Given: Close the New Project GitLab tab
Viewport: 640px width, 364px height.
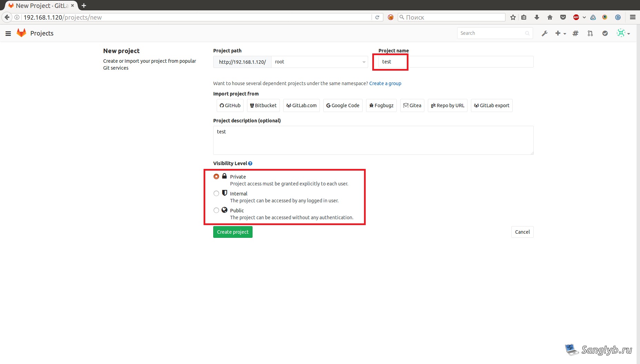Looking at the screenshot, I should pos(72,6).
